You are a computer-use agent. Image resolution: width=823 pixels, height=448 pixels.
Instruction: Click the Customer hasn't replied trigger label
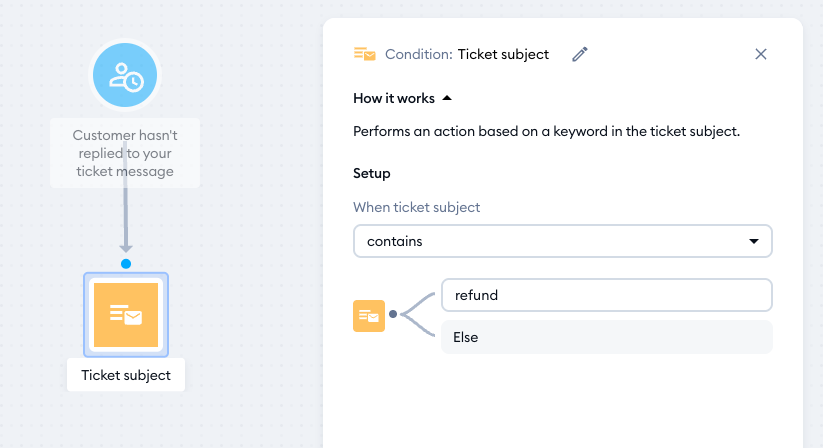coord(125,153)
